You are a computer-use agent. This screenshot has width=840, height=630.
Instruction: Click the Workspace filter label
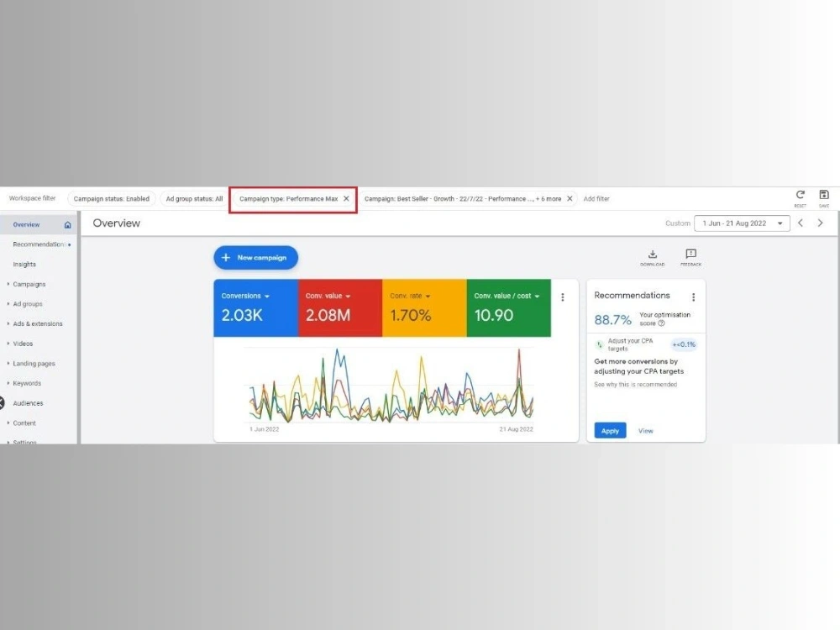pos(32,198)
